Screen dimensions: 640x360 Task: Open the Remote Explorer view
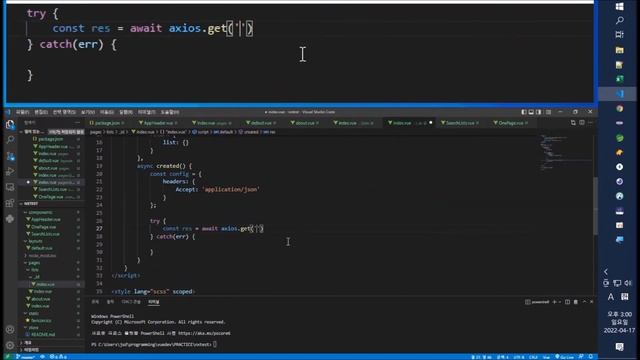[10, 187]
